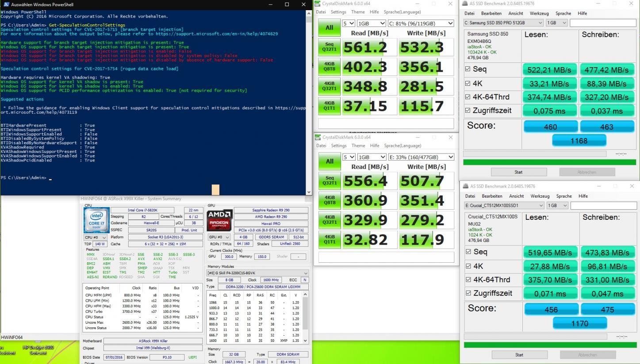Open the drive dropdown showing C: 81% (96/119GiB)
The image size is (640, 364).
point(421,23)
